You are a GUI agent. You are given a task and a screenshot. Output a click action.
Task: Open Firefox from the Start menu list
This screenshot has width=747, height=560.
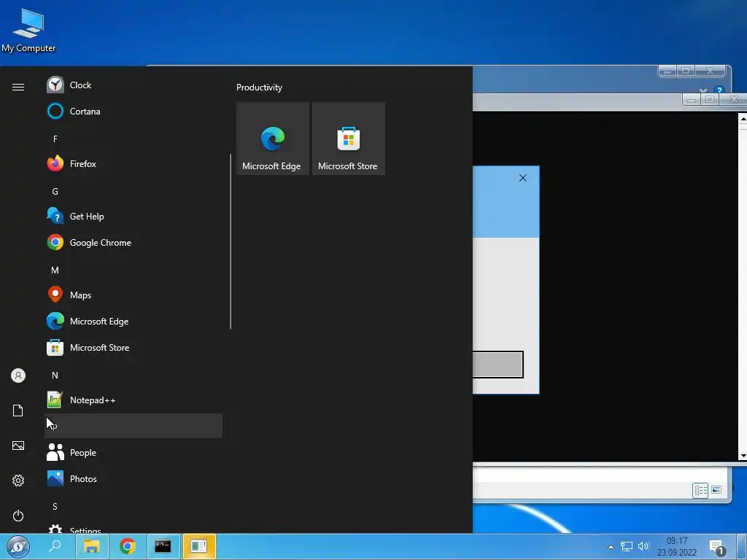point(133,164)
